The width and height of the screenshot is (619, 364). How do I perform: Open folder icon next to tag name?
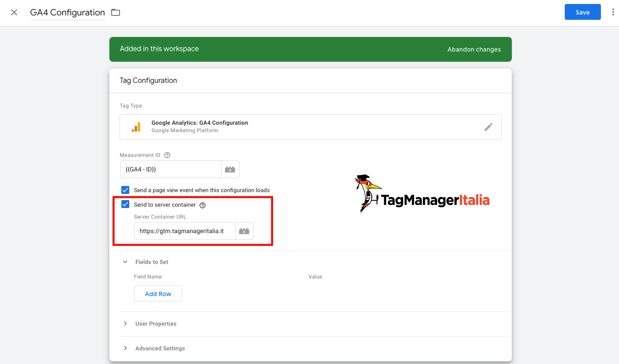[x=116, y=12]
